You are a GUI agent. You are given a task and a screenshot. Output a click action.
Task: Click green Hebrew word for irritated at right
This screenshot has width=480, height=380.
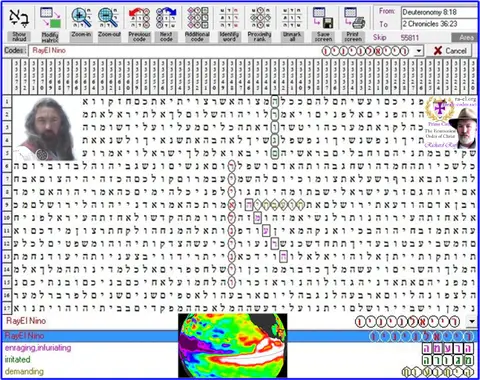[448, 360]
